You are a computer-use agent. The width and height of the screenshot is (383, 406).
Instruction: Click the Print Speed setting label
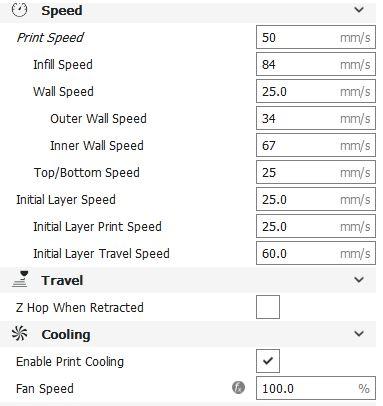(50, 38)
